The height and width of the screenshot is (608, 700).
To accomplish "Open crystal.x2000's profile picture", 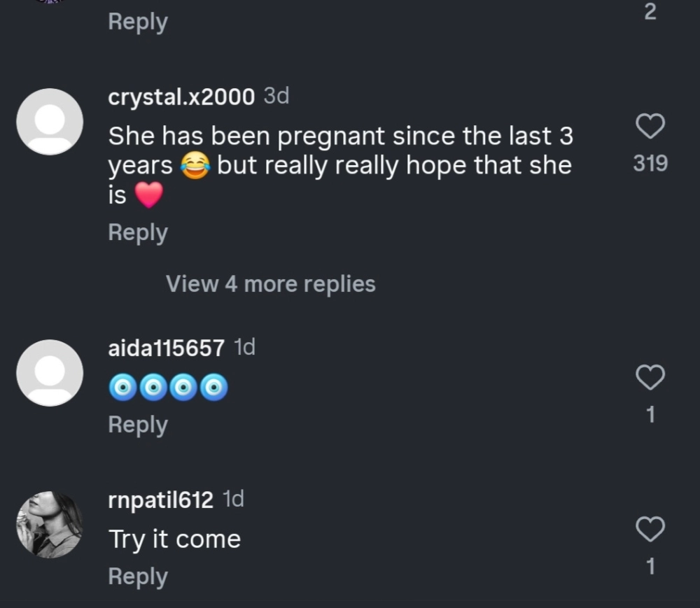I will [50, 122].
